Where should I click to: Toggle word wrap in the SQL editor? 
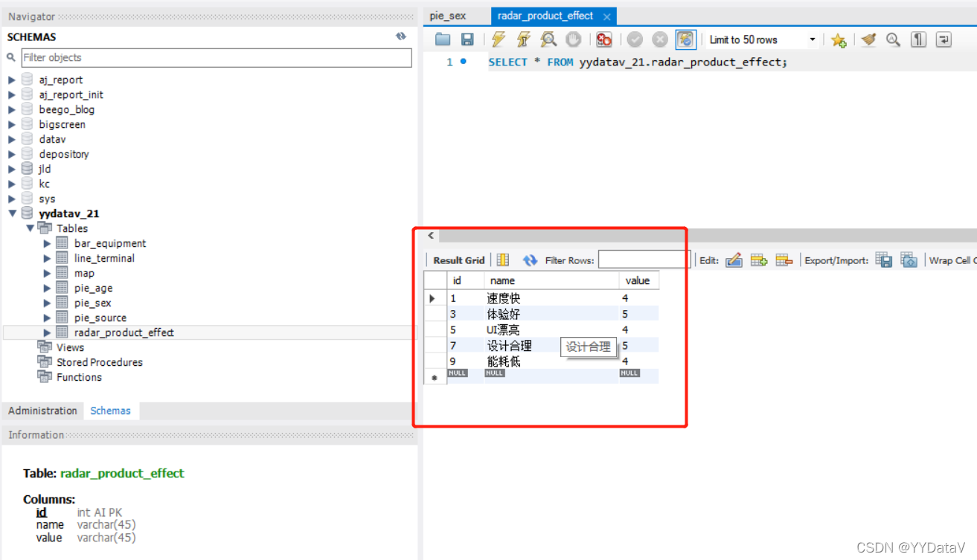click(x=943, y=39)
